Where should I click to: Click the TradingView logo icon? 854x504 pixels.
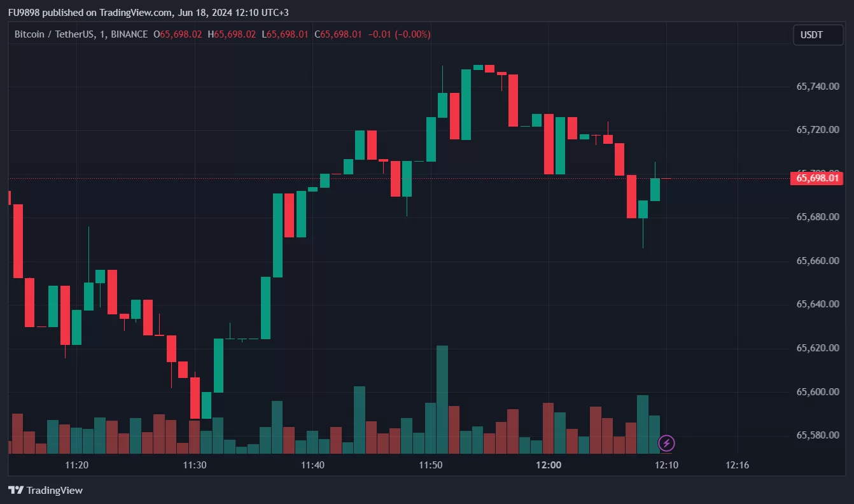coord(16,490)
